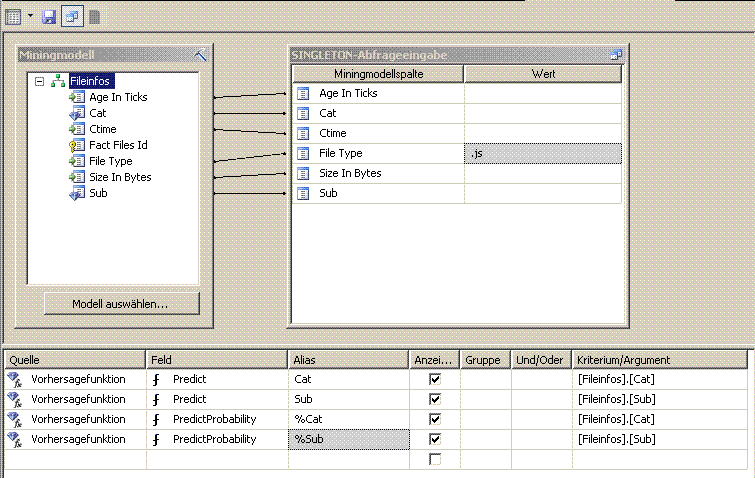The height and width of the screenshot is (478, 755).
Task: Click function icon beside Predict in Sub row
Action: click(x=156, y=400)
